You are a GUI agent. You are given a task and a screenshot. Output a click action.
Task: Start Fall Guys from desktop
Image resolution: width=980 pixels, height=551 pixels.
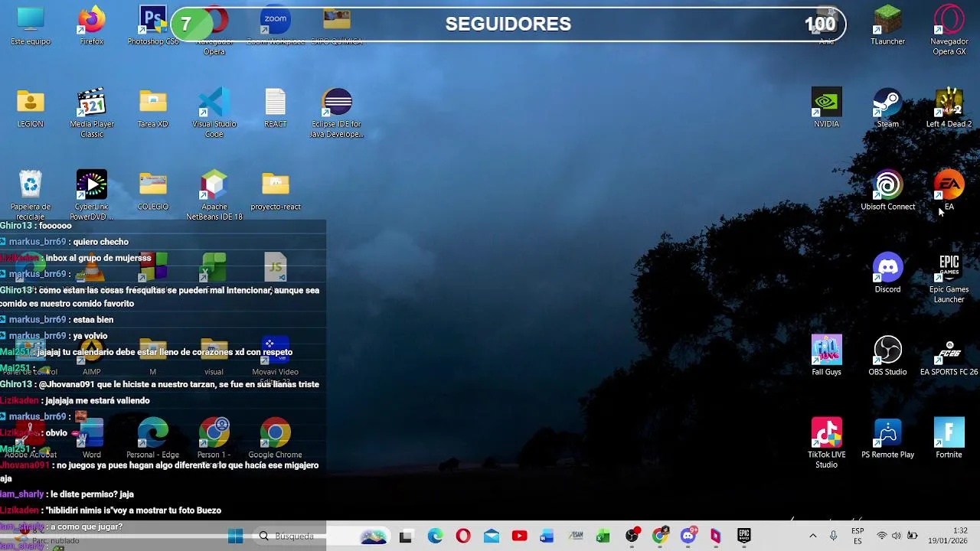coord(827,356)
